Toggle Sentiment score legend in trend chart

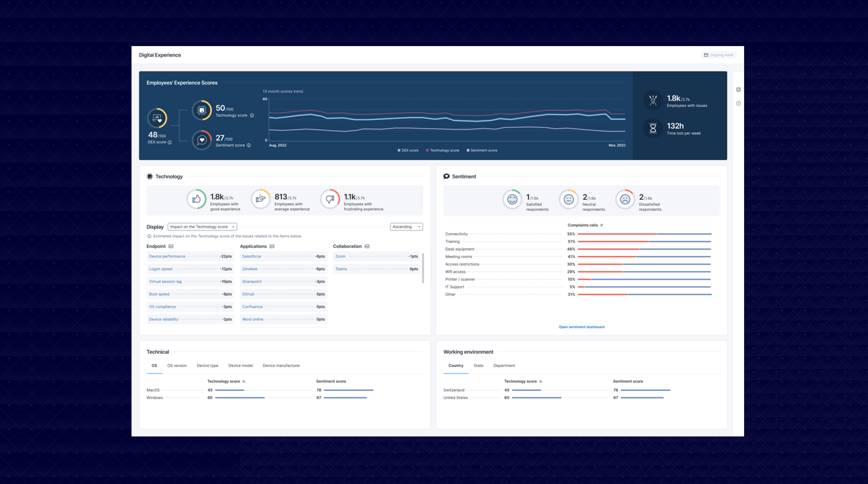(x=482, y=150)
